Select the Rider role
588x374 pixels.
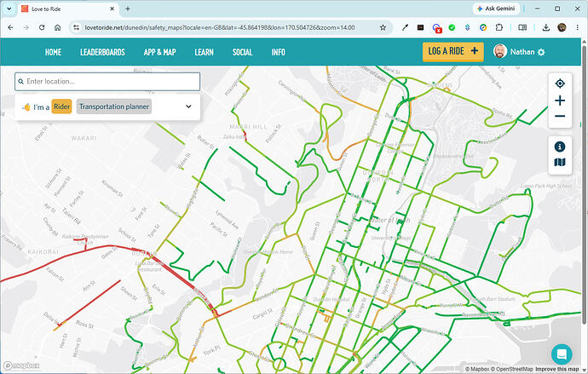tap(61, 106)
